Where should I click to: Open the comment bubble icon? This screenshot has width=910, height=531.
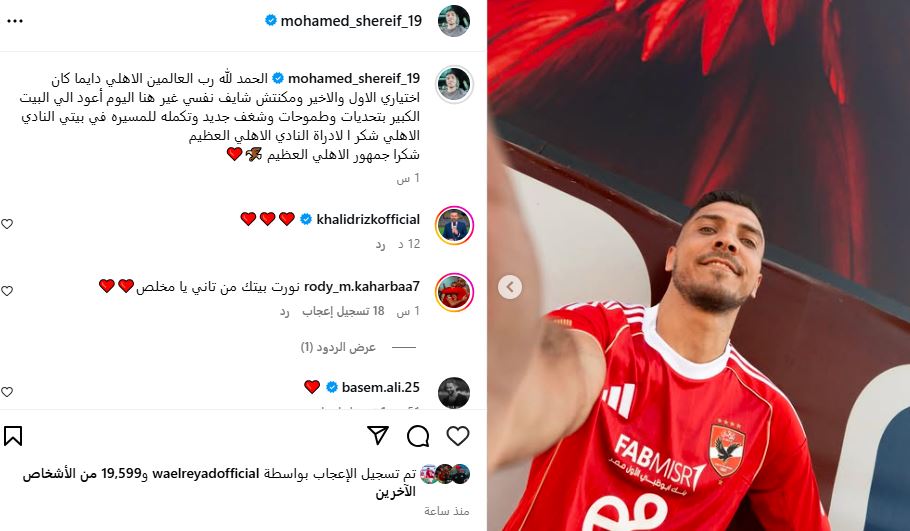418,436
